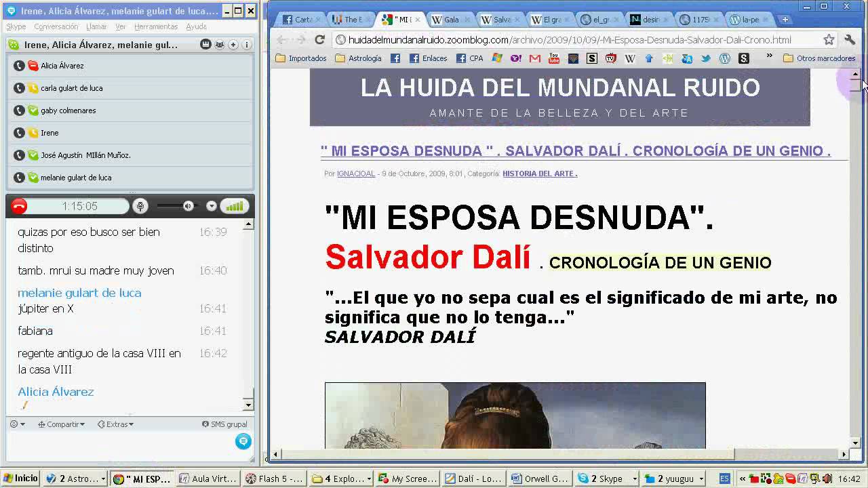Open the Ver menu in Skype
Image resolution: width=868 pixels, height=488 pixels.
click(121, 26)
